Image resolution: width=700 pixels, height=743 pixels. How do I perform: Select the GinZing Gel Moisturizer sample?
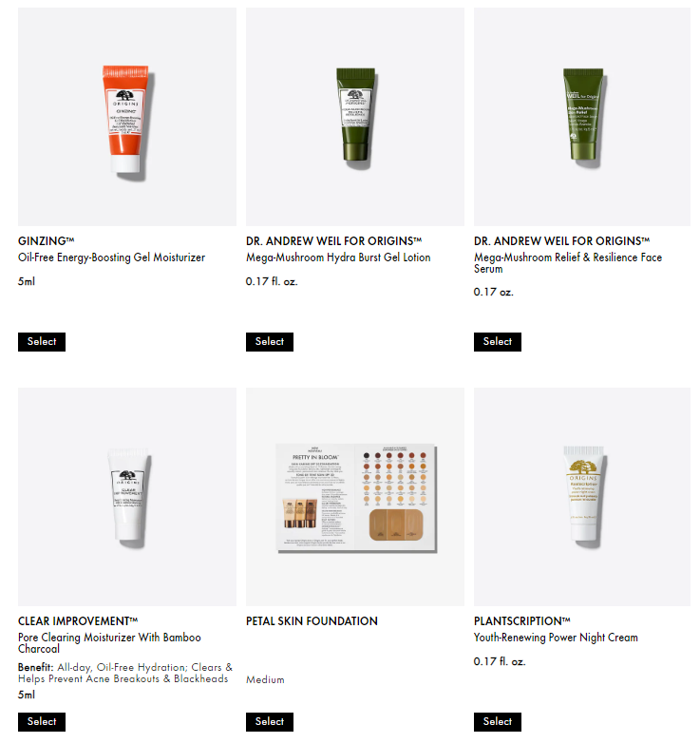coord(42,342)
